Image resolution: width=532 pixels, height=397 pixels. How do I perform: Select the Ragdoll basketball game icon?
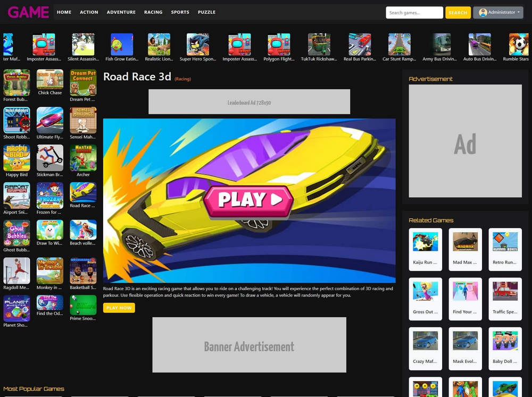tap(16, 271)
